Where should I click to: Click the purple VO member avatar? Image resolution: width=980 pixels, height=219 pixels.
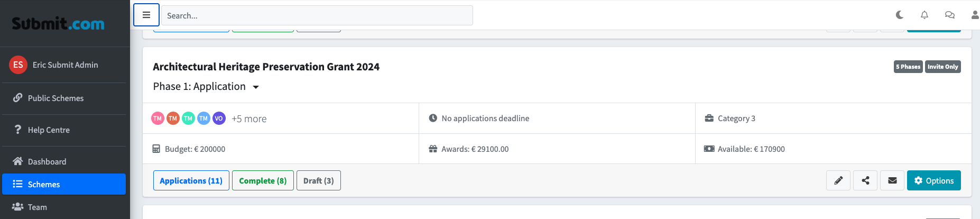click(x=219, y=118)
